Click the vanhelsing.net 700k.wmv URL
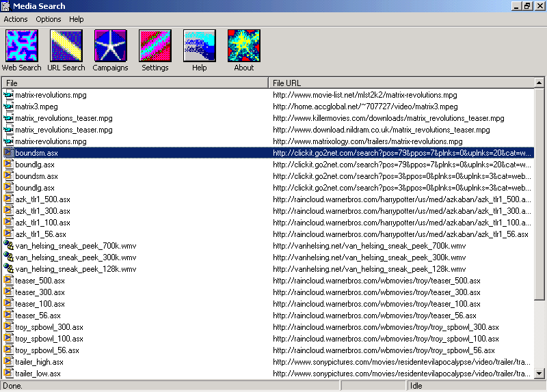 point(369,246)
